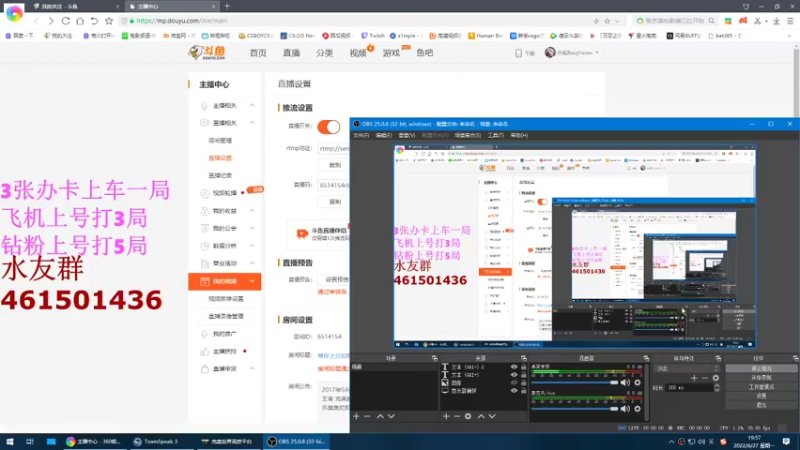
Task: Open 设置 from OBS controls panel
Action: click(x=761, y=395)
